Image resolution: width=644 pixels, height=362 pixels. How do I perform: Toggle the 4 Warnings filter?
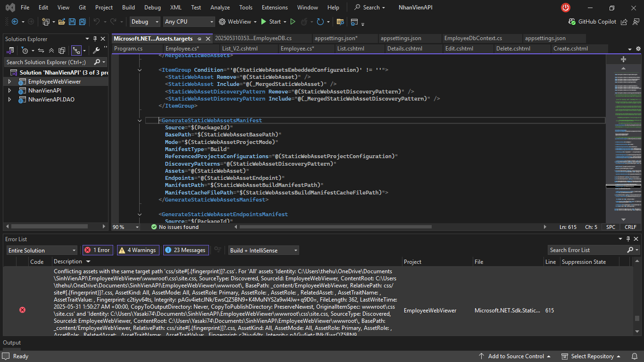pyautogui.click(x=138, y=250)
